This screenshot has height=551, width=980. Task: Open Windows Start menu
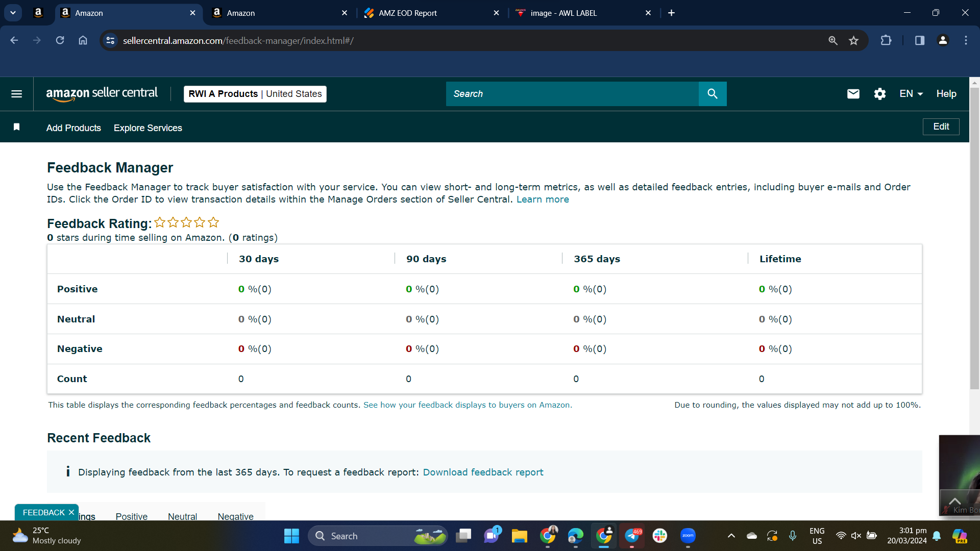click(291, 536)
